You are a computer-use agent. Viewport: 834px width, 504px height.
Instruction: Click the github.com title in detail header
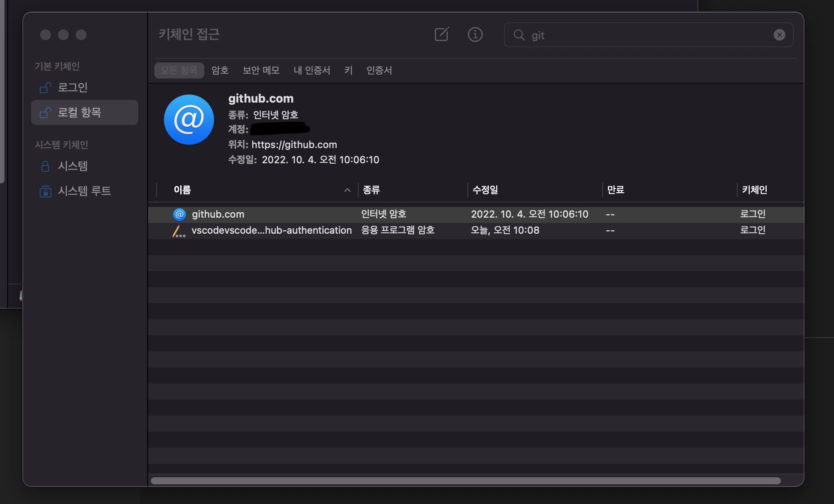(x=261, y=99)
